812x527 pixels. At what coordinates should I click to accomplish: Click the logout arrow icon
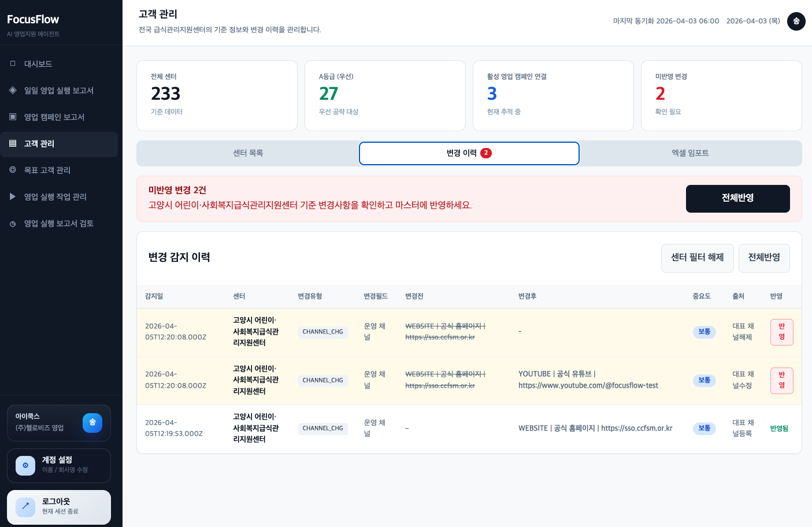(25, 507)
